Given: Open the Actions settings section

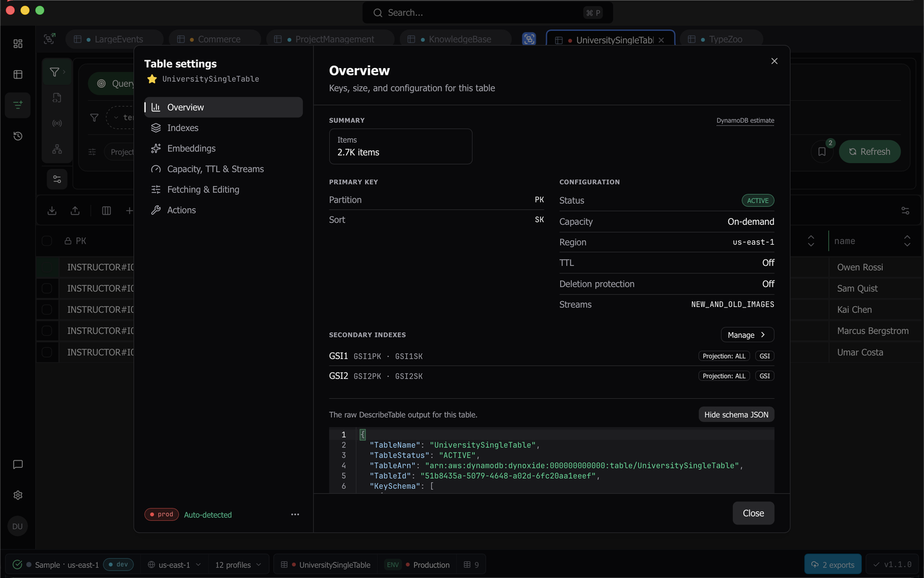Looking at the screenshot, I should coord(223,210).
